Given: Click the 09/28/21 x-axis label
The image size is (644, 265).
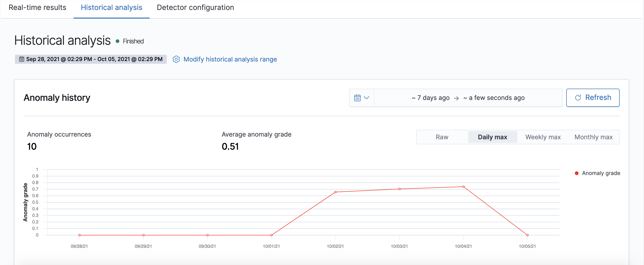Looking at the screenshot, I should pyautogui.click(x=79, y=246).
